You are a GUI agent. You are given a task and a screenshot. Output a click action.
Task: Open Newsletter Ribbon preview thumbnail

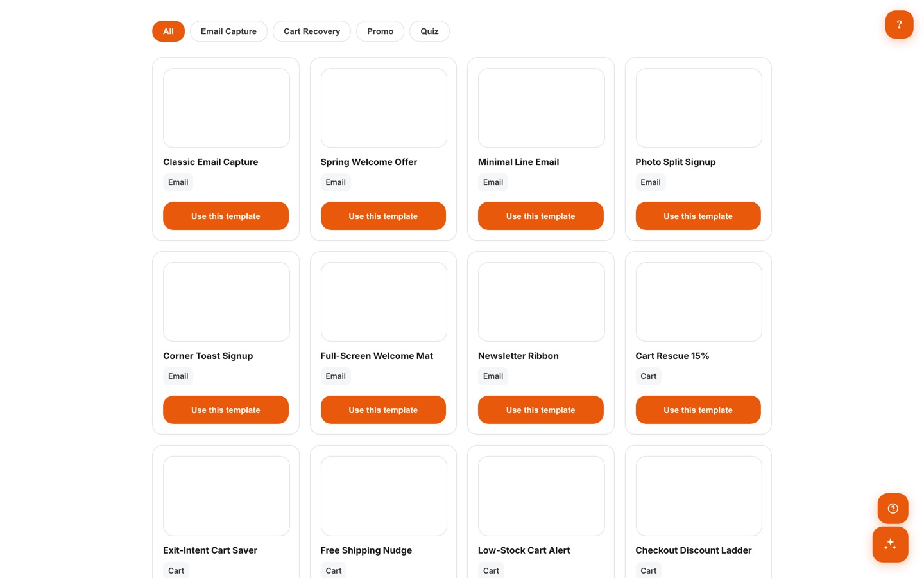pyautogui.click(x=542, y=302)
